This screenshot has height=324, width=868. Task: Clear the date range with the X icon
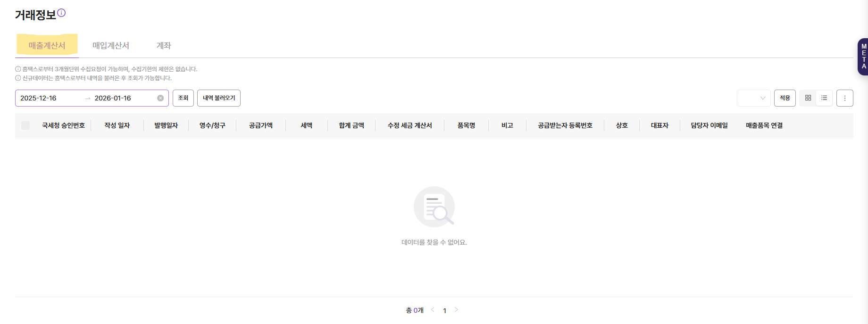point(160,98)
